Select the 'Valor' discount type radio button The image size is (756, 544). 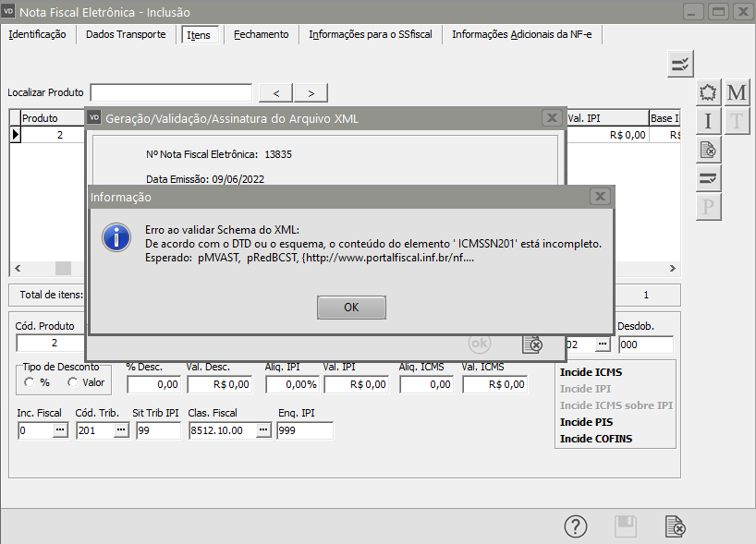[x=73, y=382]
